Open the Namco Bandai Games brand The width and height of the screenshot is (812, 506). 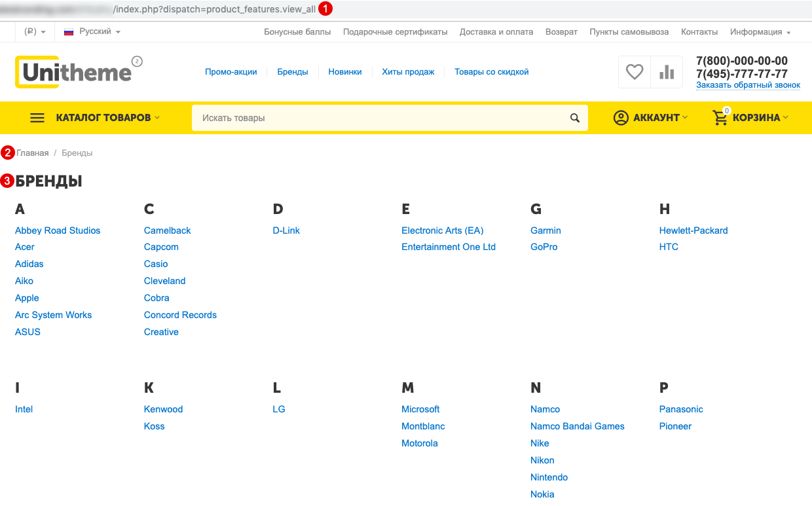[x=577, y=426]
